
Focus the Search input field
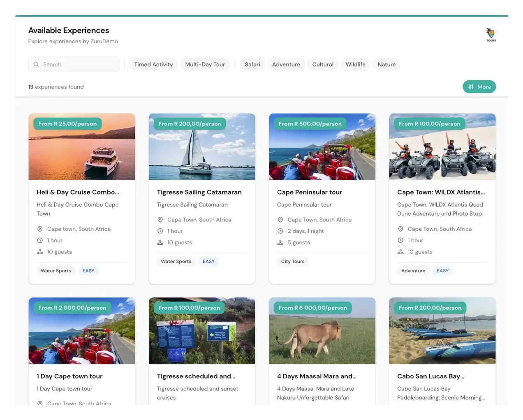(x=74, y=65)
